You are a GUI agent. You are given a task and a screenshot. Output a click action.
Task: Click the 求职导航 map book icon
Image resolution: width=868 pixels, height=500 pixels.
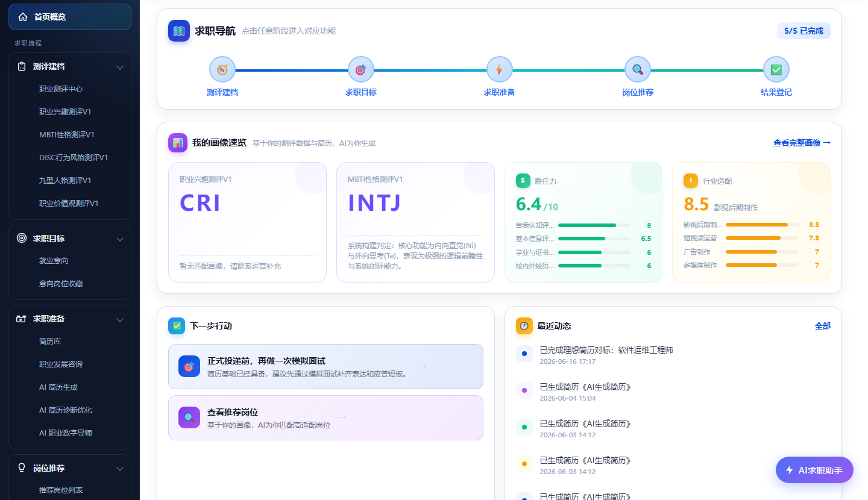point(179,31)
